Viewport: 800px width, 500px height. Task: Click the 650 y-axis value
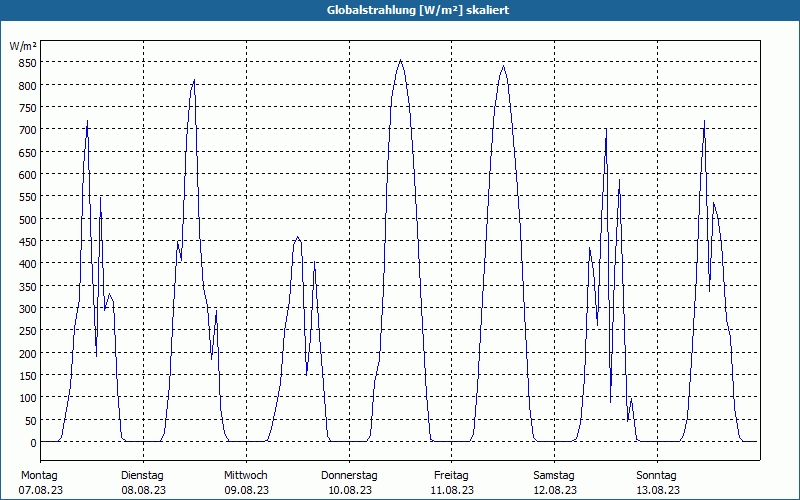click(27, 152)
